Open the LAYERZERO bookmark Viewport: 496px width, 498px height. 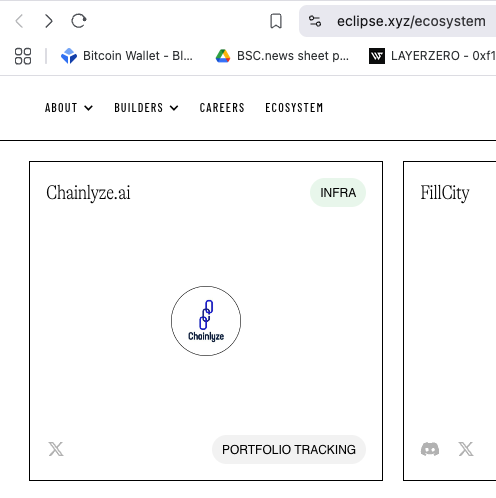432,56
